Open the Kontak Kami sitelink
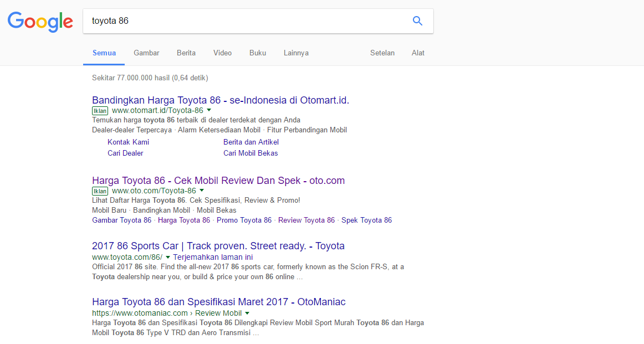 tap(128, 142)
